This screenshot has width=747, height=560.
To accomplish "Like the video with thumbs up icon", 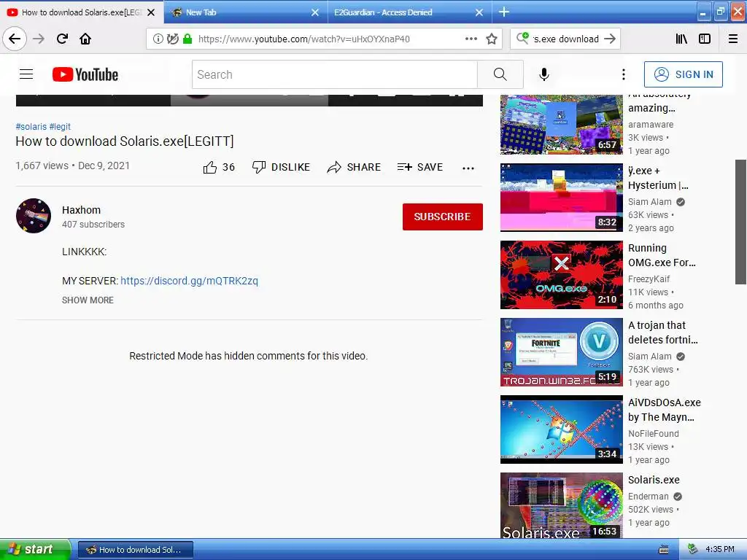I will pos(210,167).
